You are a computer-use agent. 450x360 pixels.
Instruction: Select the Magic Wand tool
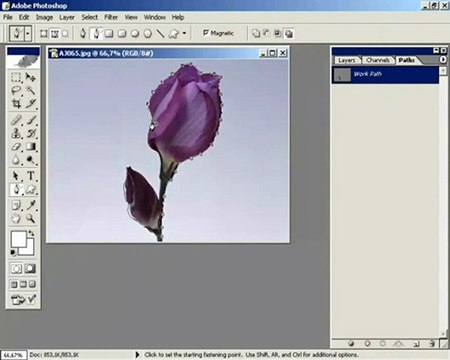coord(31,91)
